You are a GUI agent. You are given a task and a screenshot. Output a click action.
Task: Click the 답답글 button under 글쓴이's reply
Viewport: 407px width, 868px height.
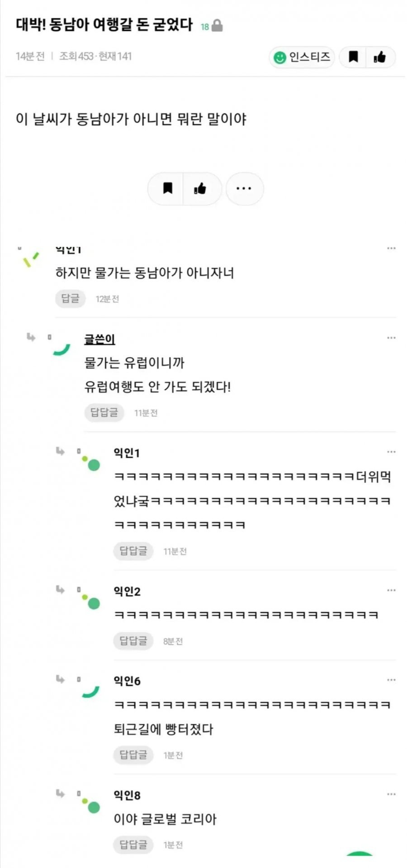pos(104,412)
